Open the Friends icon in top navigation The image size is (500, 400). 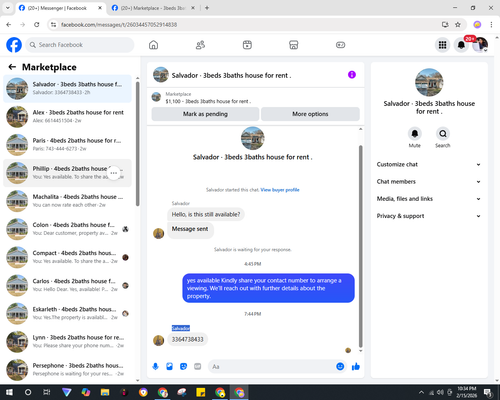coord(200,45)
